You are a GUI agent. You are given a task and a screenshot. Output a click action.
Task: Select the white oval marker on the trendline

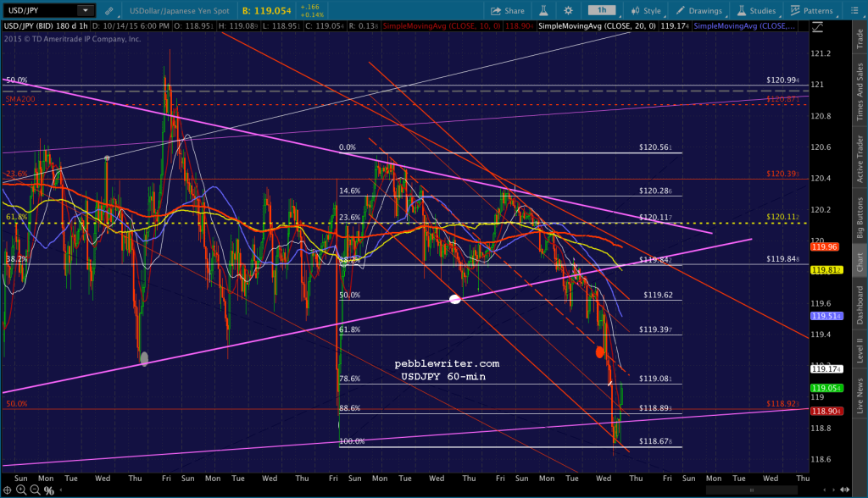pos(454,299)
